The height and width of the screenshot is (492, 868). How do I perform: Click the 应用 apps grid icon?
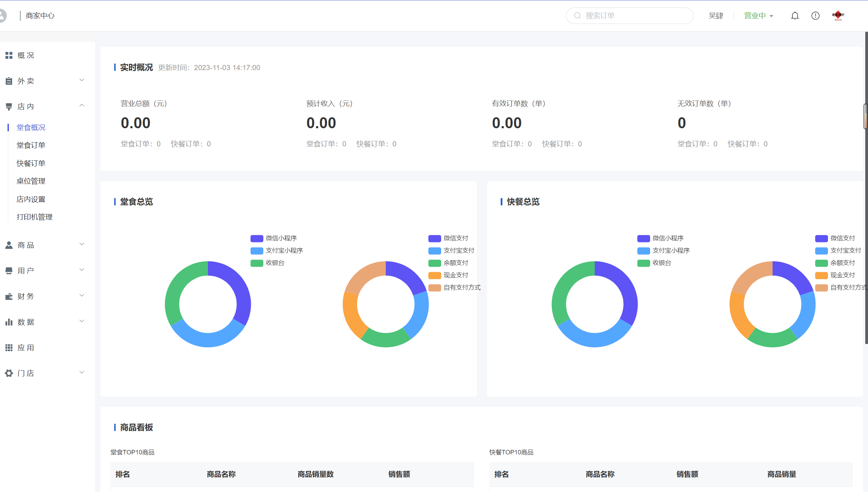[9, 348]
